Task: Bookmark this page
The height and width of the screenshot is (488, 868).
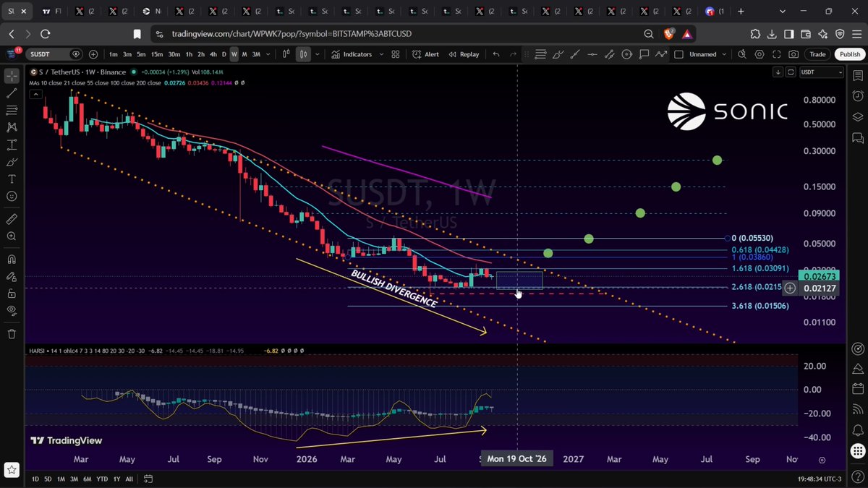Action: (137, 34)
